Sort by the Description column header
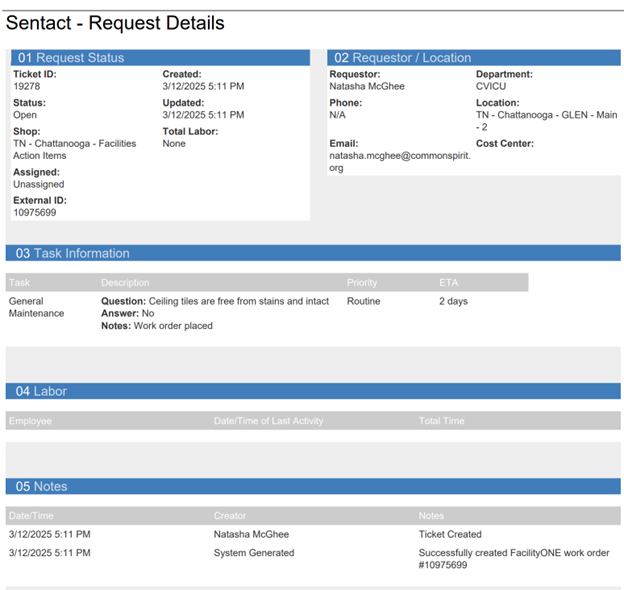624x590 pixels. [125, 283]
